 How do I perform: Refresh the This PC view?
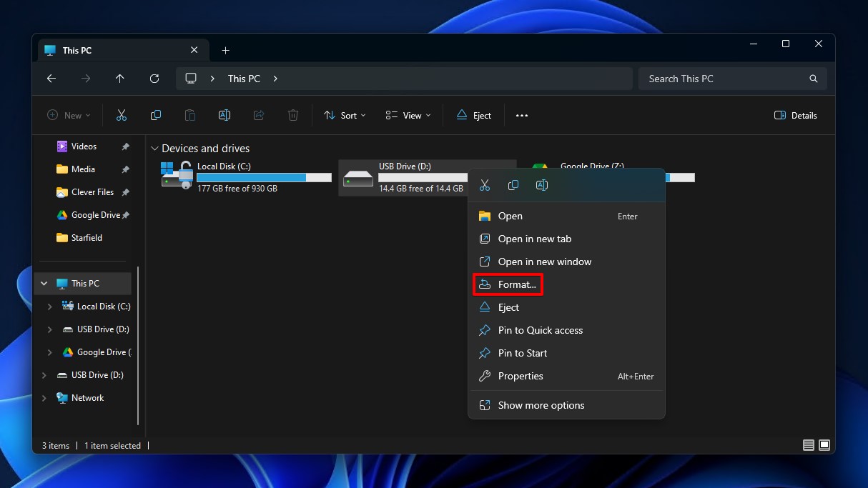(154, 79)
